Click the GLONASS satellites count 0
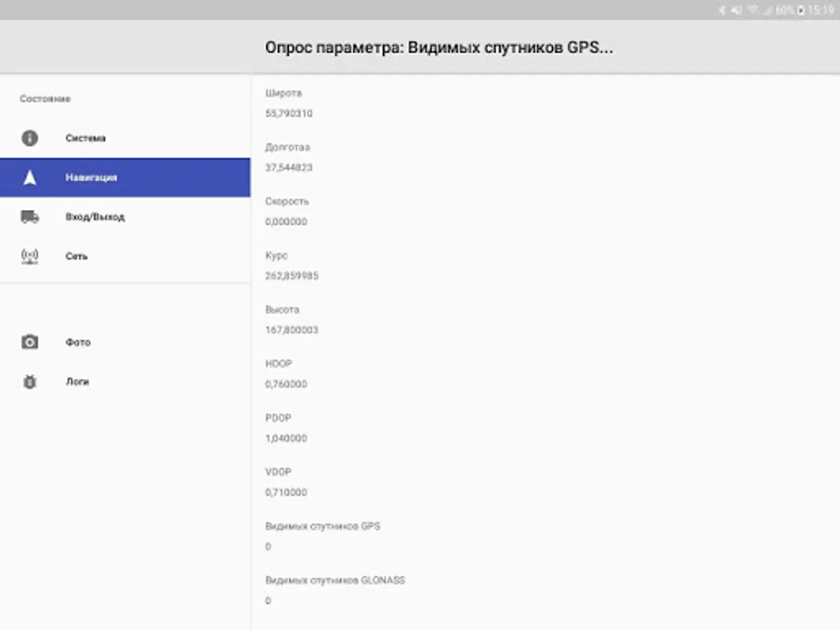 coord(268,601)
